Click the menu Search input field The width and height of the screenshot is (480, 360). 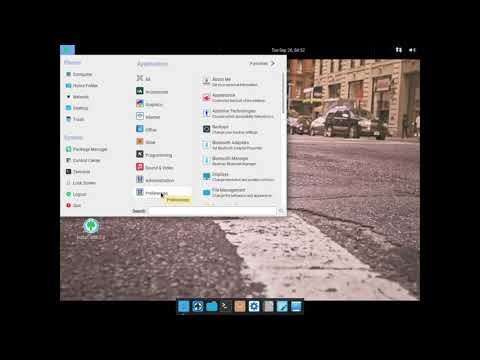212,211
